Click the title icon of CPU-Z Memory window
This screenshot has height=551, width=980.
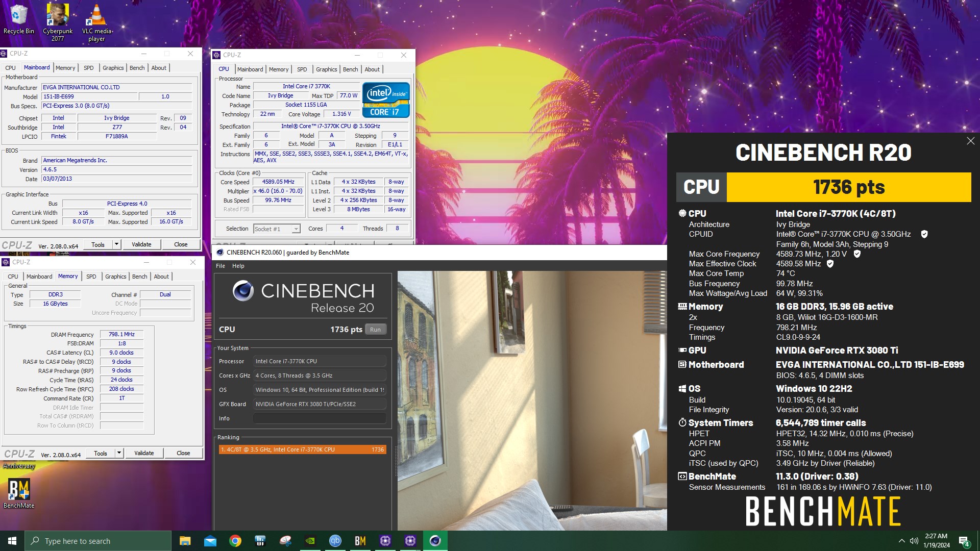[6, 262]
